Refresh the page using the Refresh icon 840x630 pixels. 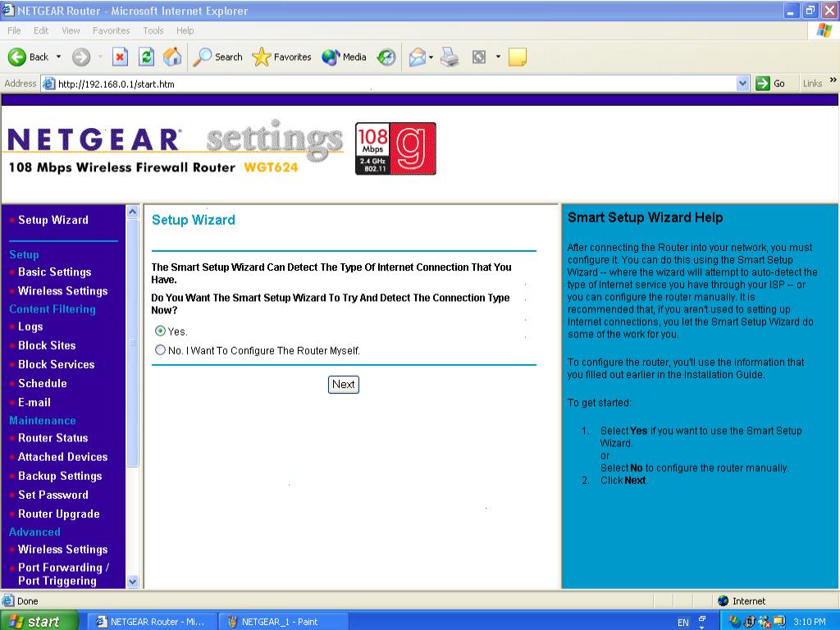click(146, 57)
